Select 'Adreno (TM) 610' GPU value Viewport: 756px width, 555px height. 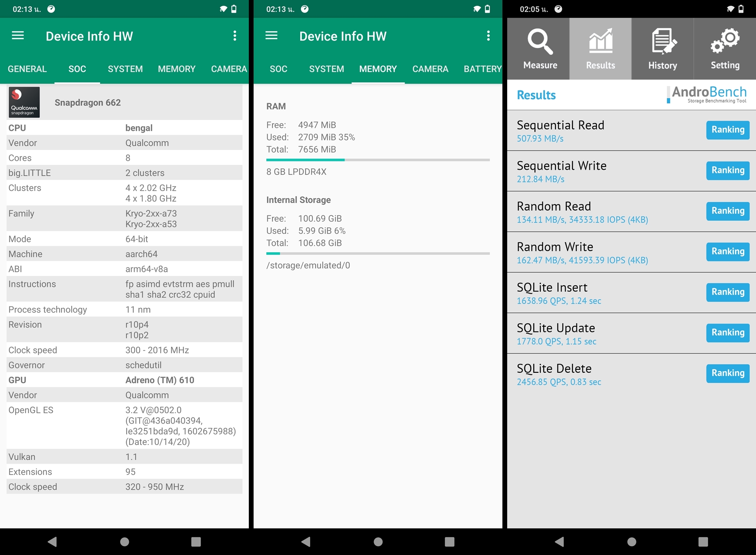pyautogui.click(x=160, y=380)
